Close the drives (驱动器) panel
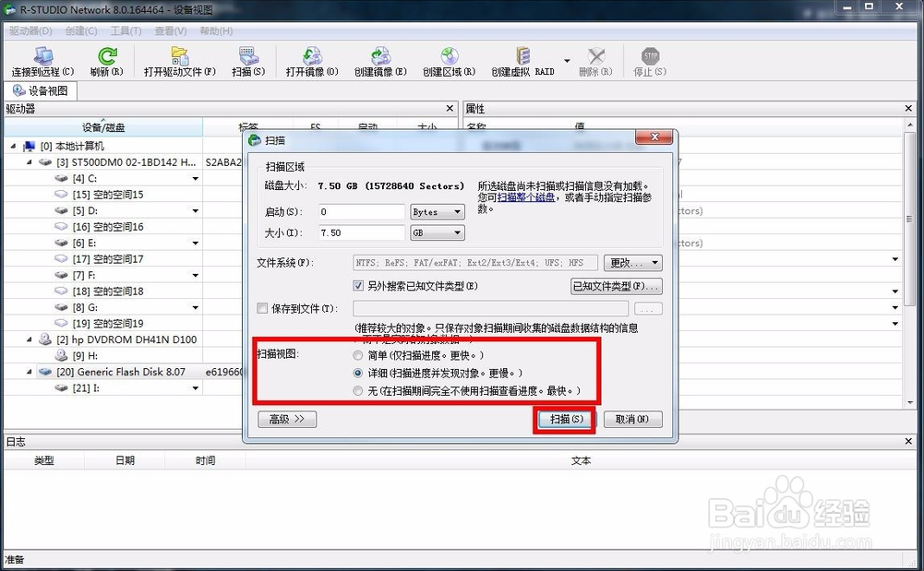The width and height of the screenshot is (924, 571). click(450, 108)
